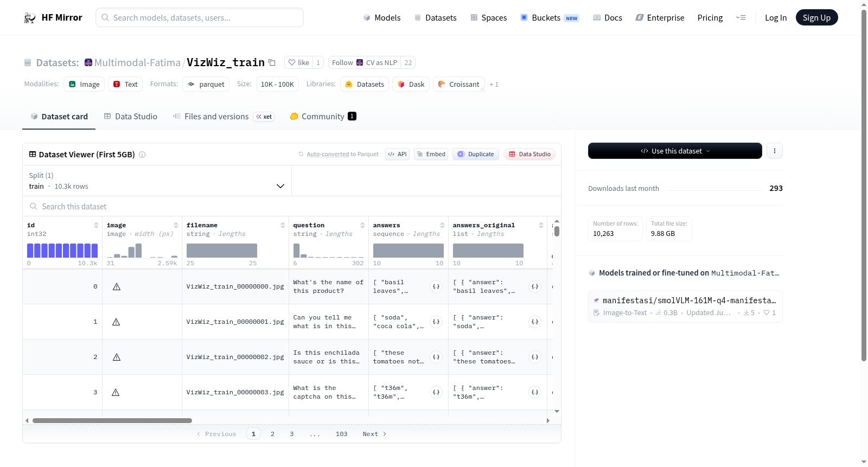Open the Pricing page link

pyautogui.click(x=710, y=18)
